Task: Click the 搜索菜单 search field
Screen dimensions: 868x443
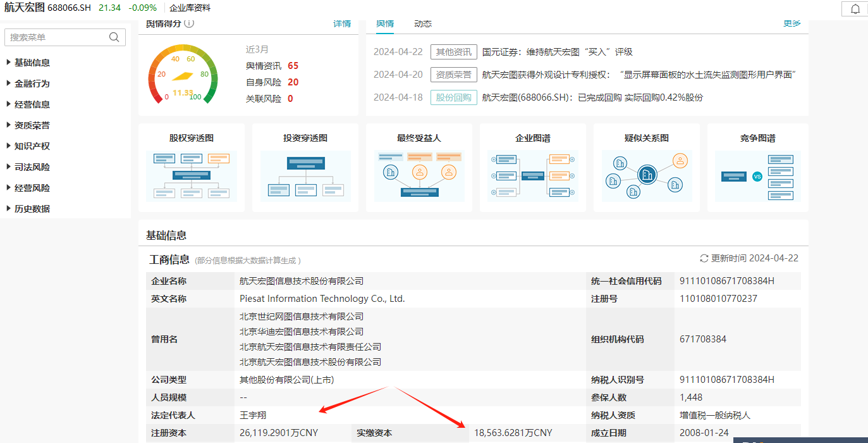Action: pos(57,37)
